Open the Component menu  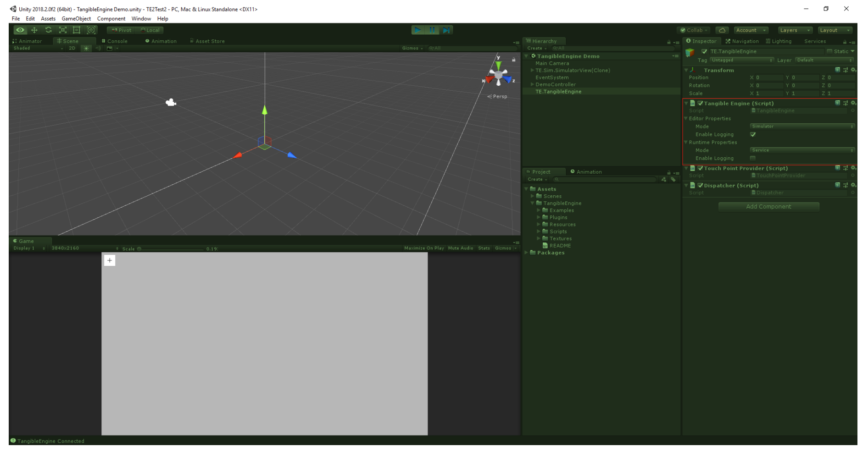click(111, 19)
